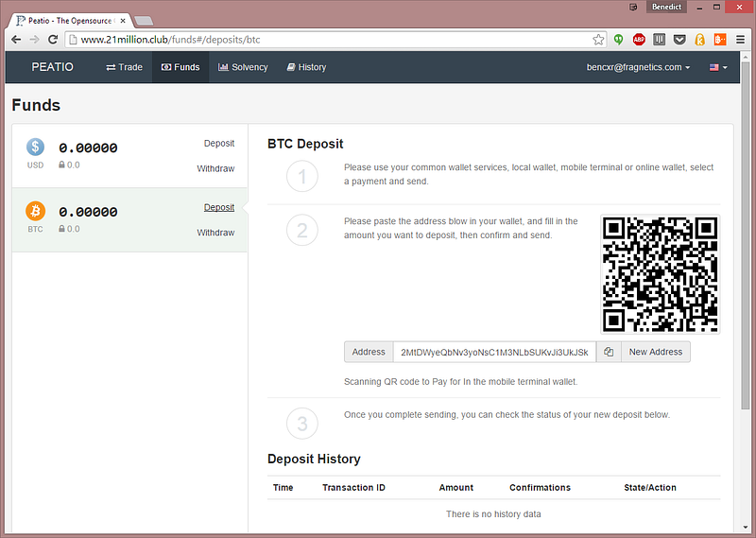The image size is (756, 538).
Task: Click the bitcoin address field
Action: [494, 352]
